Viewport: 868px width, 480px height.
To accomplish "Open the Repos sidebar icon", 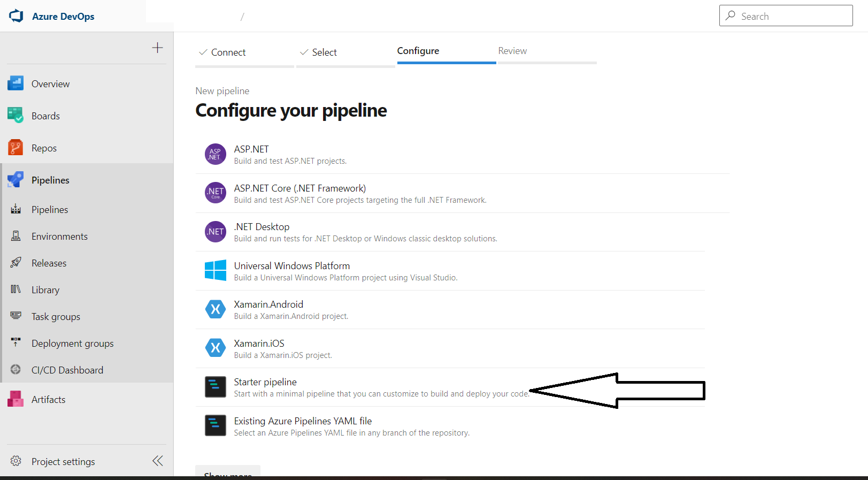I will pos(16,148).
